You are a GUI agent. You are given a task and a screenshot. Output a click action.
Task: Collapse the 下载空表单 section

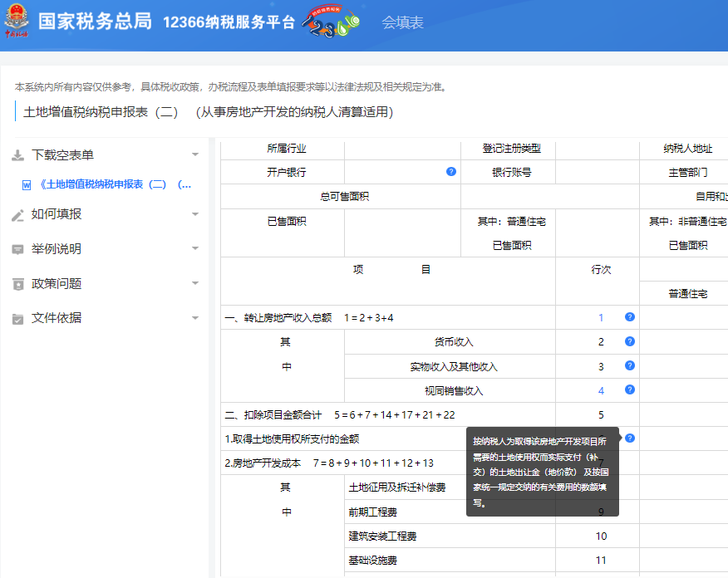point(194,154)
